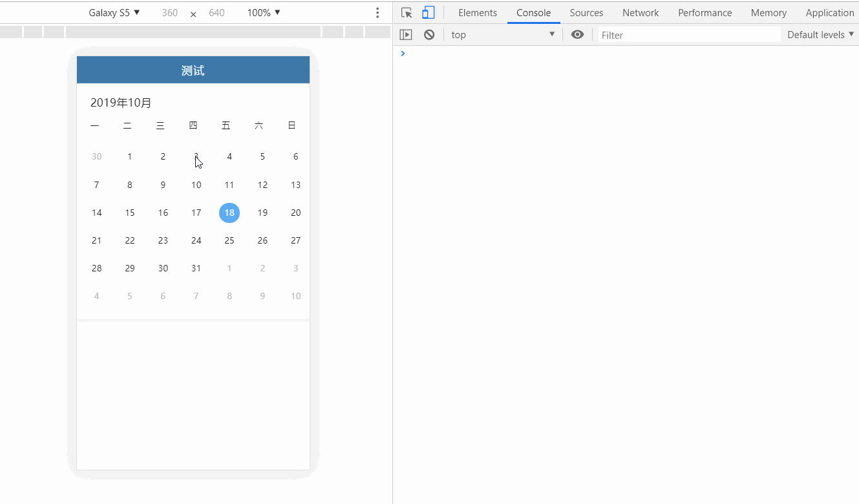The image size is (859, 504).
Task: Select the highlighted date 18
Action: click(229, 213)
